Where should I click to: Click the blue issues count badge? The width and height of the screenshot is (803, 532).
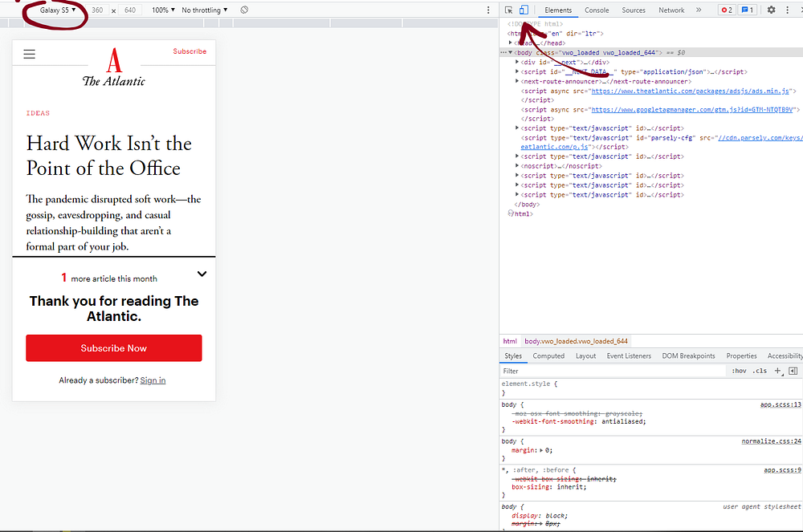click(748, 10)
